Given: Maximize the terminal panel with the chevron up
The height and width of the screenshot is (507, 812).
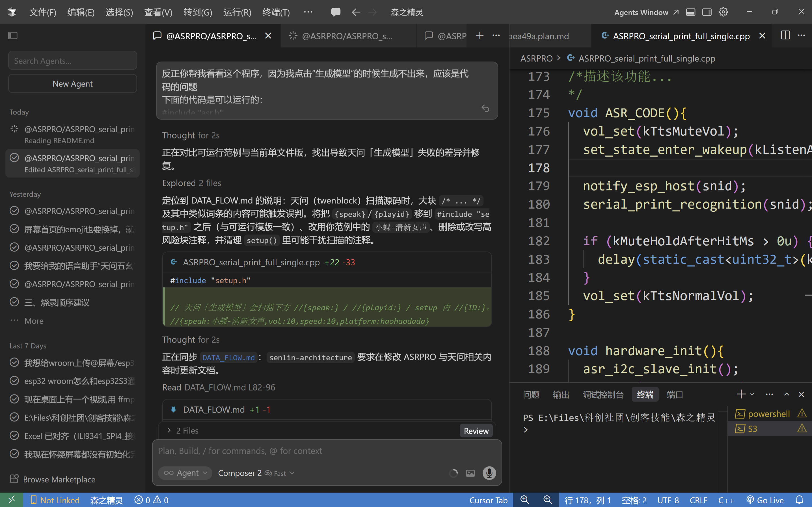Looking at the screenshot, I should [787, 394].
